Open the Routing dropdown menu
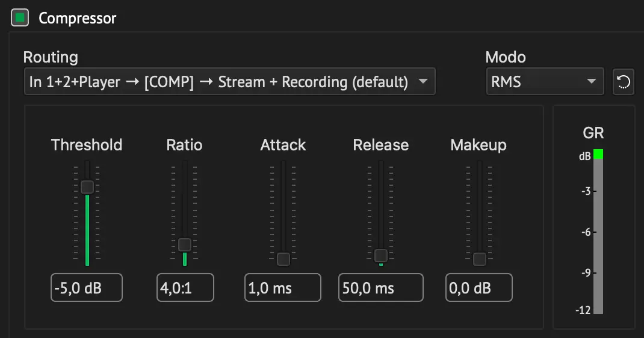 (229, 82)
